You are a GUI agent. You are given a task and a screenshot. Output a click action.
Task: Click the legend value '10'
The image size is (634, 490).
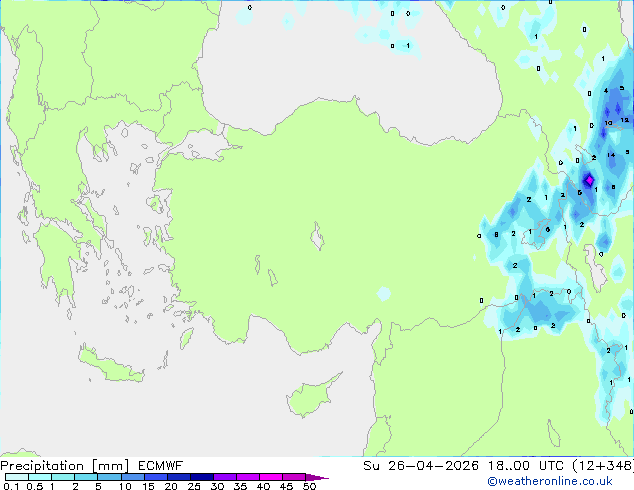125,486
